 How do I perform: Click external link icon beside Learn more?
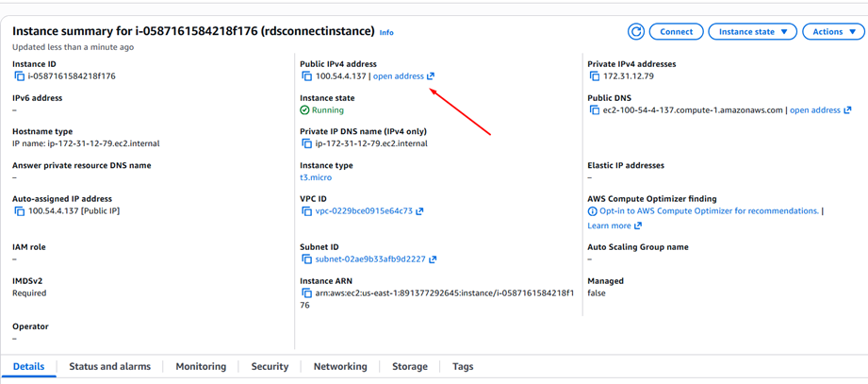(x=638, y=225)
